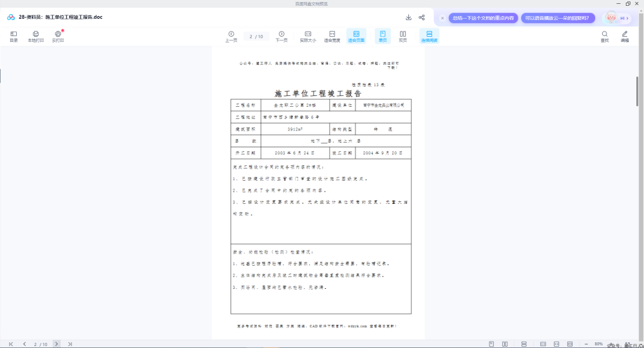Viewport: 644px width, 348px height.
Task: Click the 工程地址 label cell
Action: (x=245, y=117)
